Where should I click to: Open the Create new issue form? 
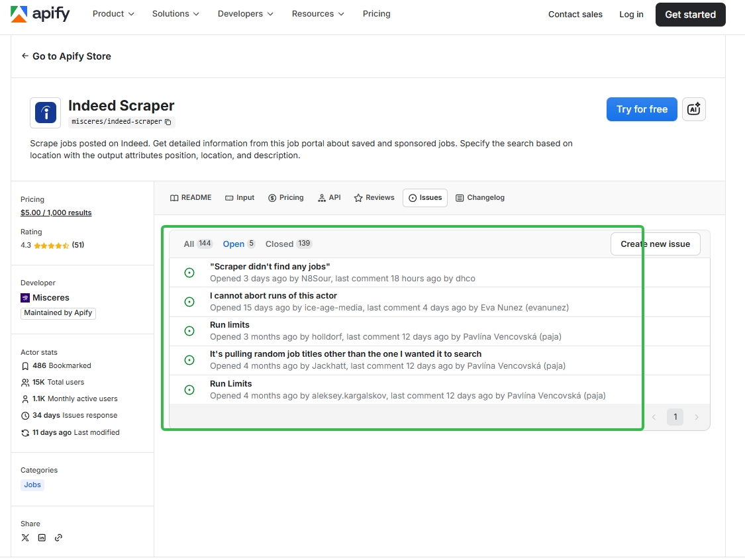[655, 244]
